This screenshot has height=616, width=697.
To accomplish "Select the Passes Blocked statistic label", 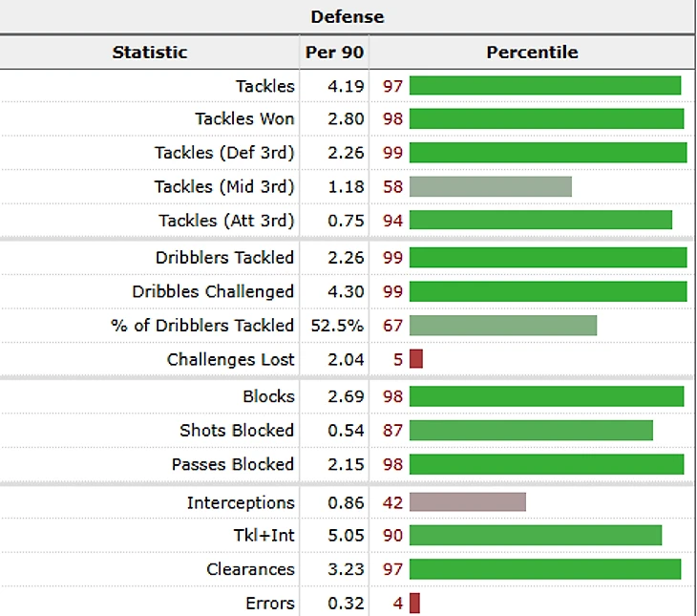I will pyautogui.click(x=232, y=464).
